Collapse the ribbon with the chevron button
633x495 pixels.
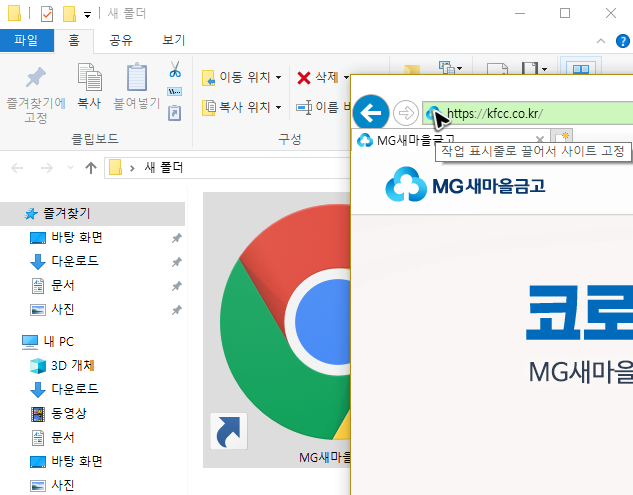pos(601,41)
